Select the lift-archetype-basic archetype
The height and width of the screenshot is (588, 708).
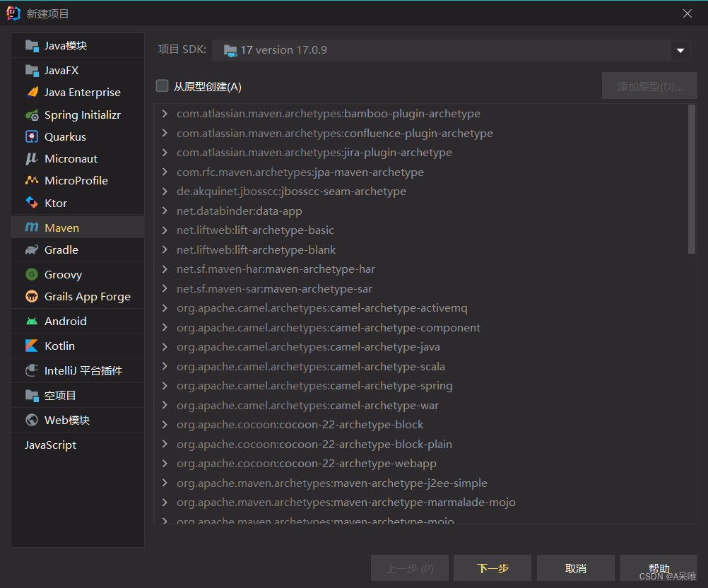click(255, 230)
